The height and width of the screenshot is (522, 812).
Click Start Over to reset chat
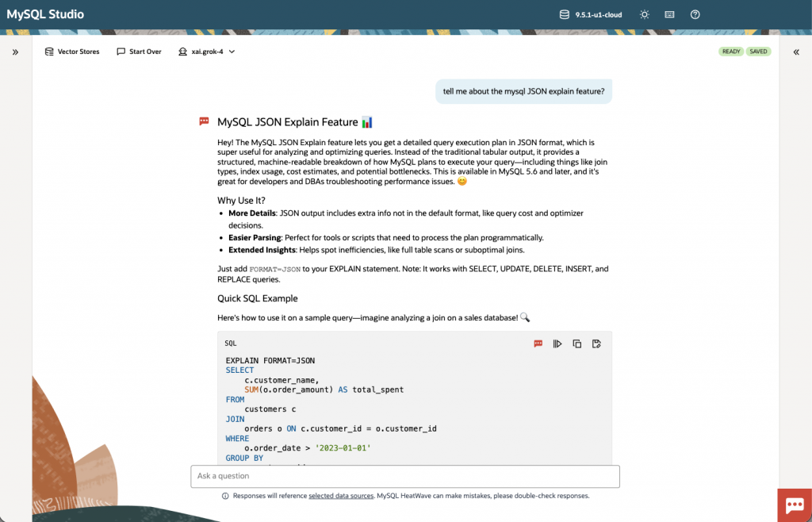click(140, 52)
